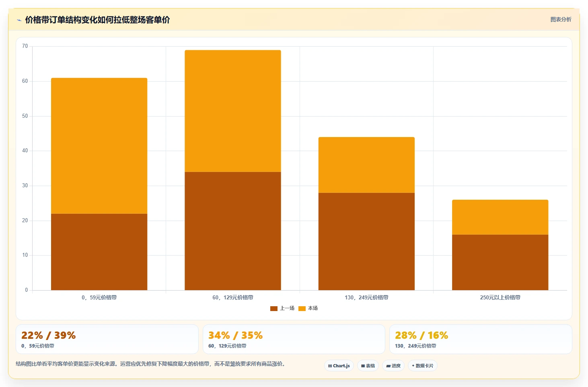Viewport: 588px width, 387px height.
Task: Click the y-axis value 50
Action: click(x=25, y=116)
